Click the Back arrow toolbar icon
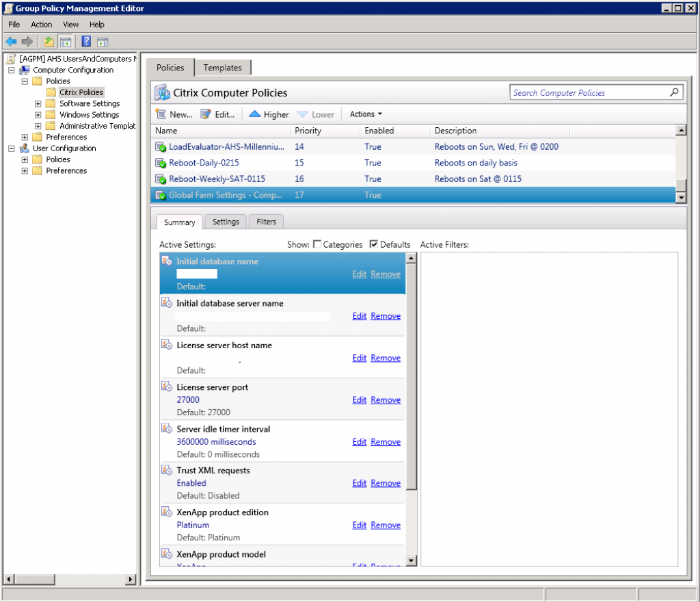The image size is (700, 602). pos(11,42)
